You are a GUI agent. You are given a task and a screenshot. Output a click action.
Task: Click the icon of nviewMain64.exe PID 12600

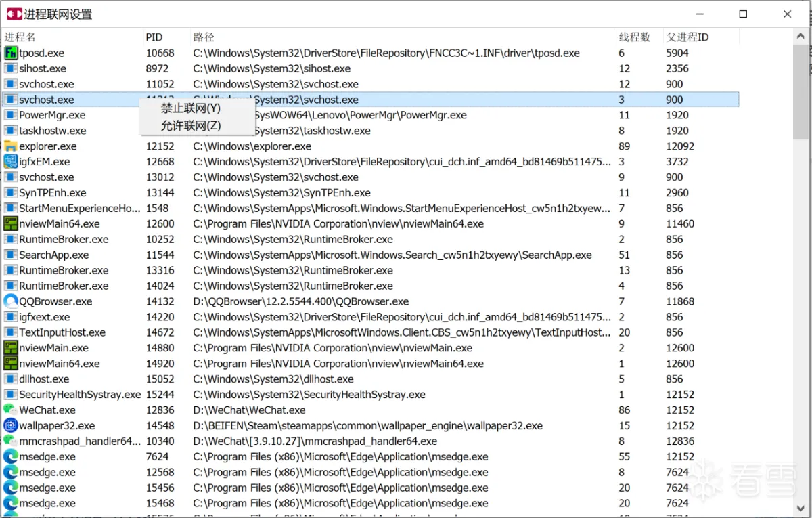pos(11,224)
